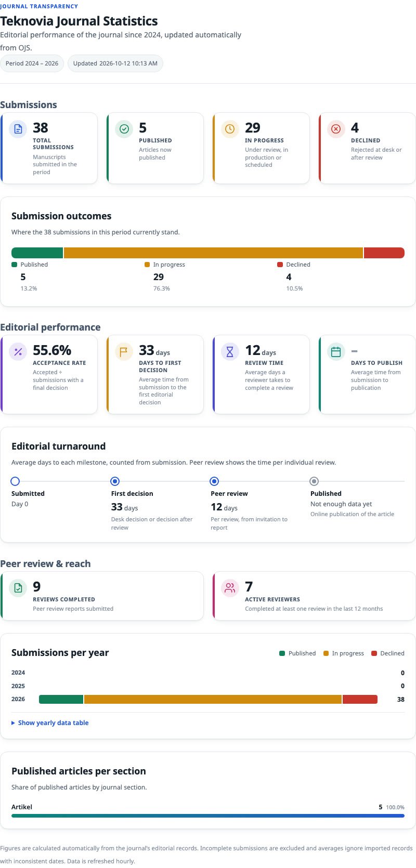The image size is (416, 868).
Task: Click the file-check icon on Reviews Completed card
Action: click(x=18, y=588)
